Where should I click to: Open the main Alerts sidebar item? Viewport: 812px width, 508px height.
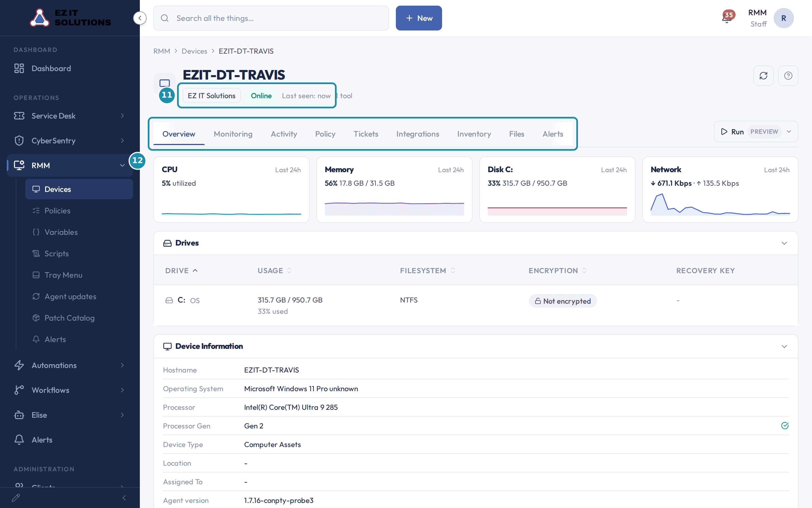pos(70,440)
